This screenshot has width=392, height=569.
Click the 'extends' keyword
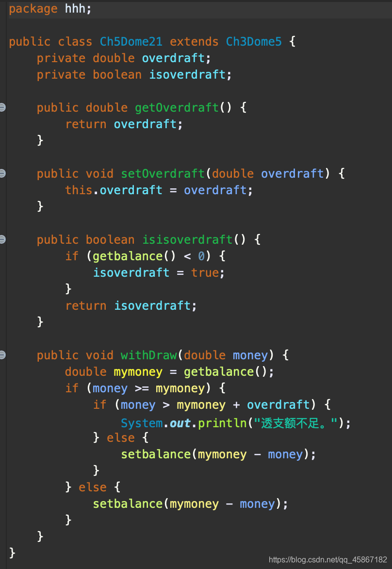click(194, 42)
